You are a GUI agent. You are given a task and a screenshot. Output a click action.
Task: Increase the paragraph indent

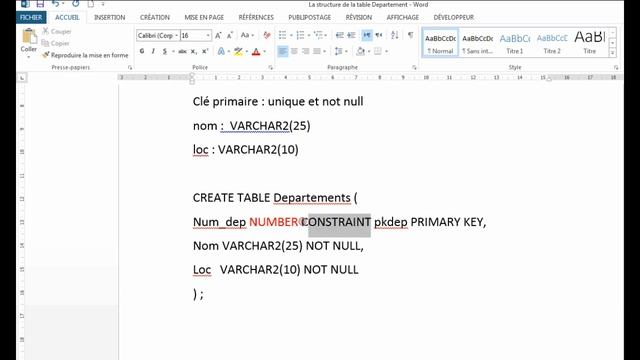pos(351,36)
